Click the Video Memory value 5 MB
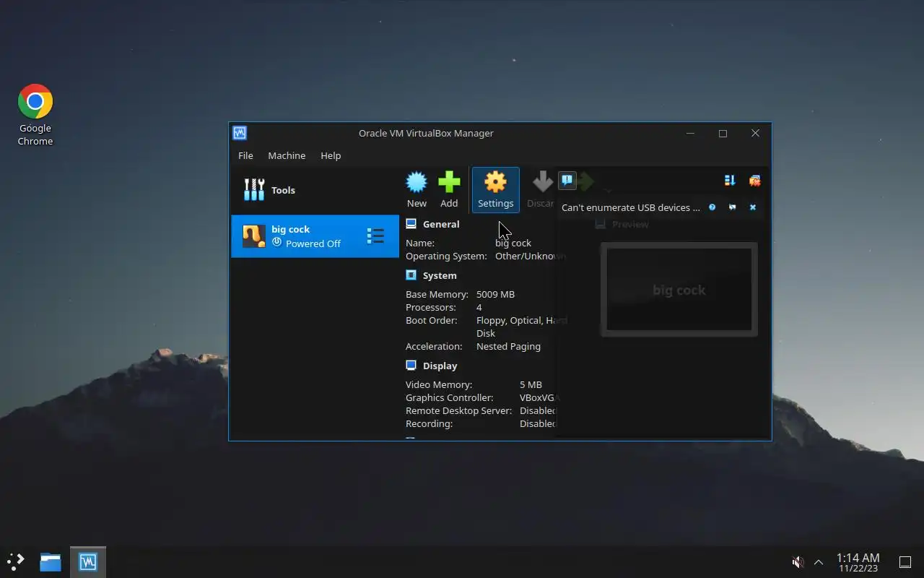This screenshot has height=578, width=924. (x=531, y=384)
